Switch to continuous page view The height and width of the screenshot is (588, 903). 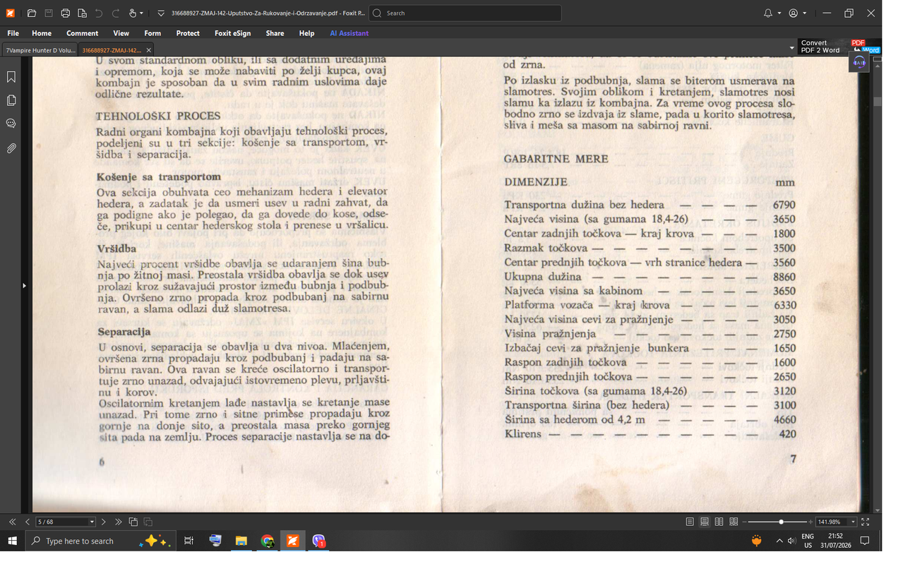705,522
